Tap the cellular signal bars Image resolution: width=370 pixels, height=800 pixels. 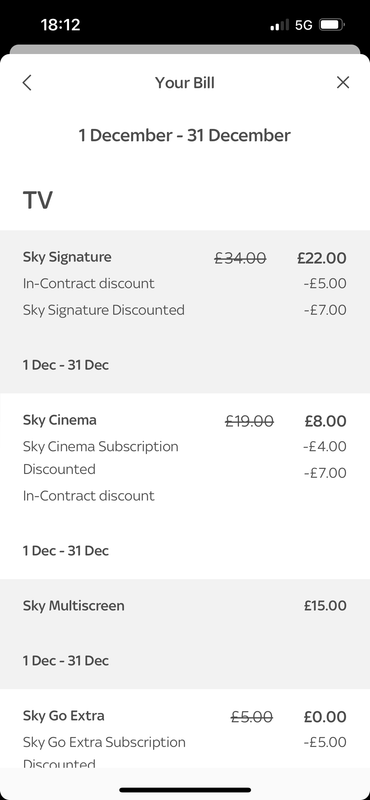click(280, 25)
